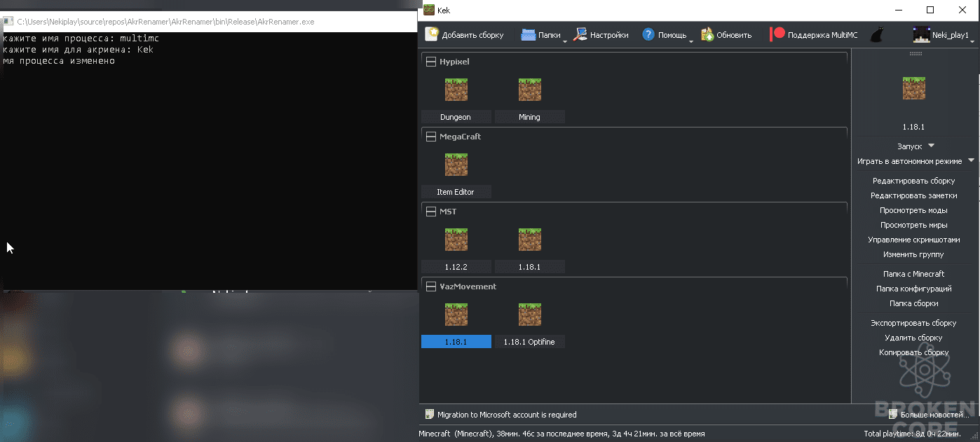Click the instance icon in the right side panel
Image resolution: width=980 pixels, height=442 pixels.
coord(914,88)
